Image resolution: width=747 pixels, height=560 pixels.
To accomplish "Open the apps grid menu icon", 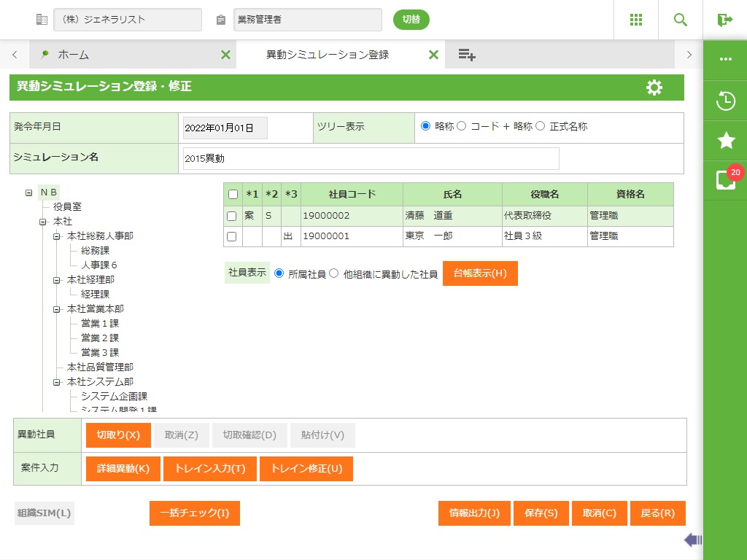I will [x=636, y=20].
